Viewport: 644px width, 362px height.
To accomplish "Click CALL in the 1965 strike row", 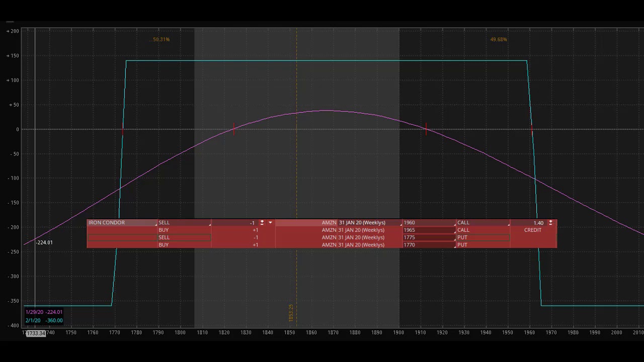I will (x=463, y=230).
